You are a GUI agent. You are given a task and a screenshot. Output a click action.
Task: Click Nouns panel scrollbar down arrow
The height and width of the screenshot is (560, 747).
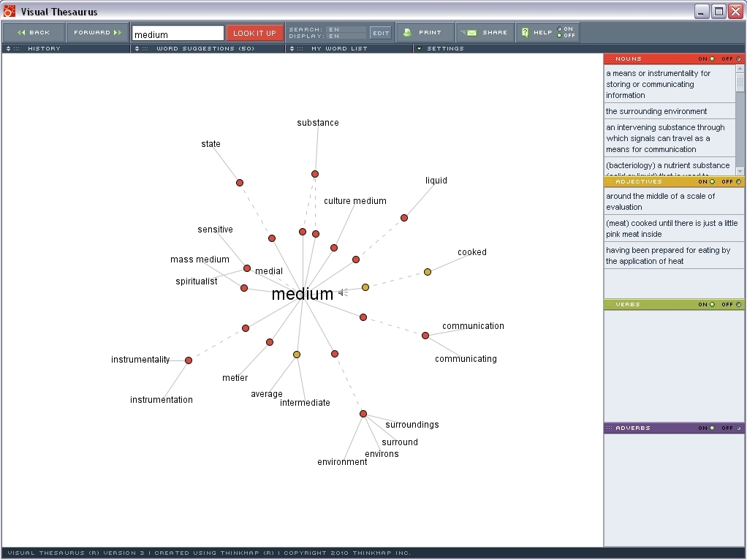click(x=740, y=171)
